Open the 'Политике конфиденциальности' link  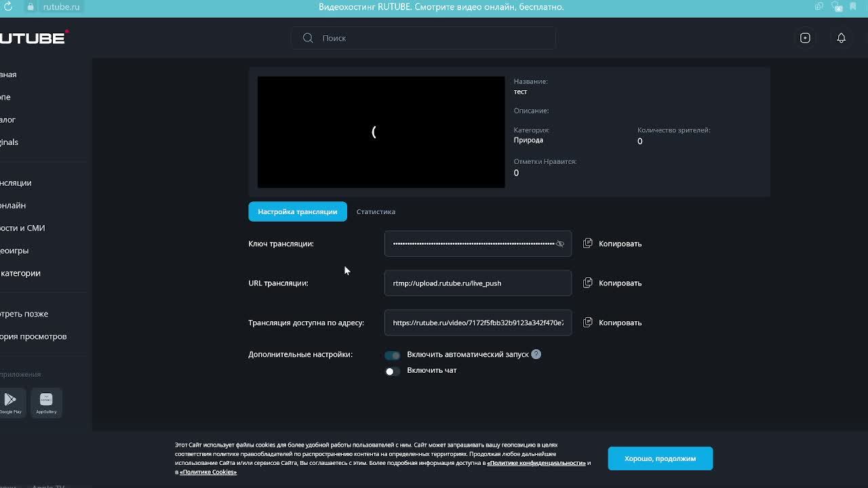click(x=536, y=463)
